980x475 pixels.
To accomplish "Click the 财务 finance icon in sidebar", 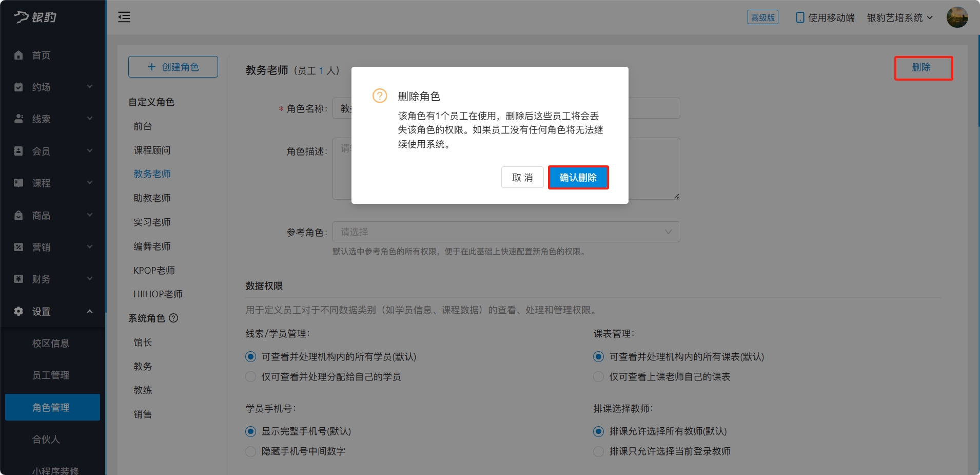I will tap(18, 279).
